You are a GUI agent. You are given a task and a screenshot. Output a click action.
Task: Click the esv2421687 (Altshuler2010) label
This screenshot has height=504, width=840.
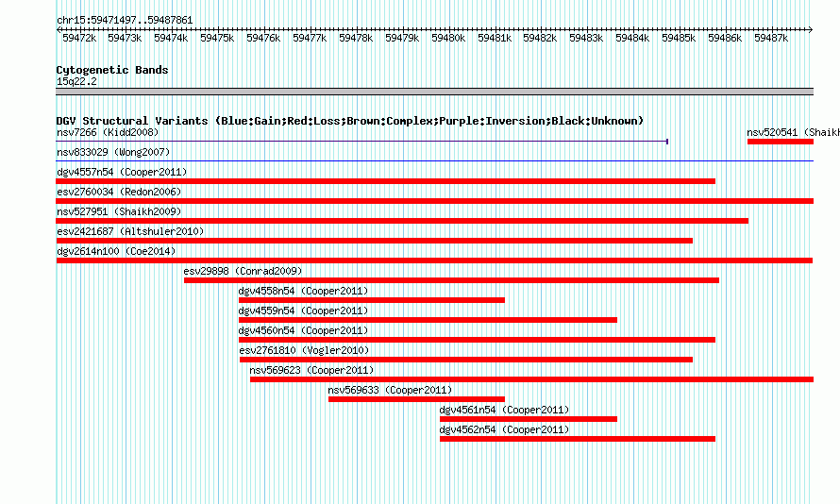(130, 231)
